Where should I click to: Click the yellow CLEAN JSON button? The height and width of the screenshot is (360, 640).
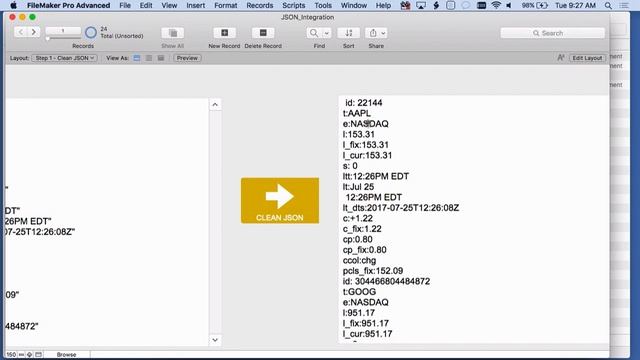tap(280, 200)
